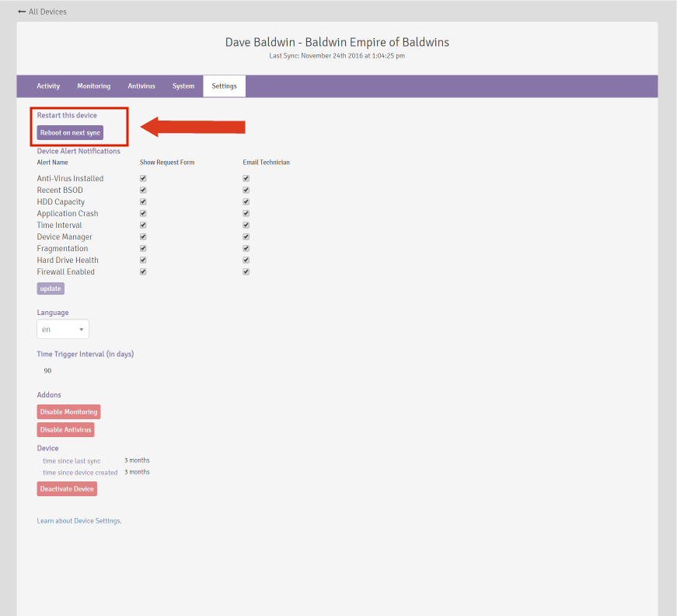Click the Recent BSOD alert name

[60, 190]
